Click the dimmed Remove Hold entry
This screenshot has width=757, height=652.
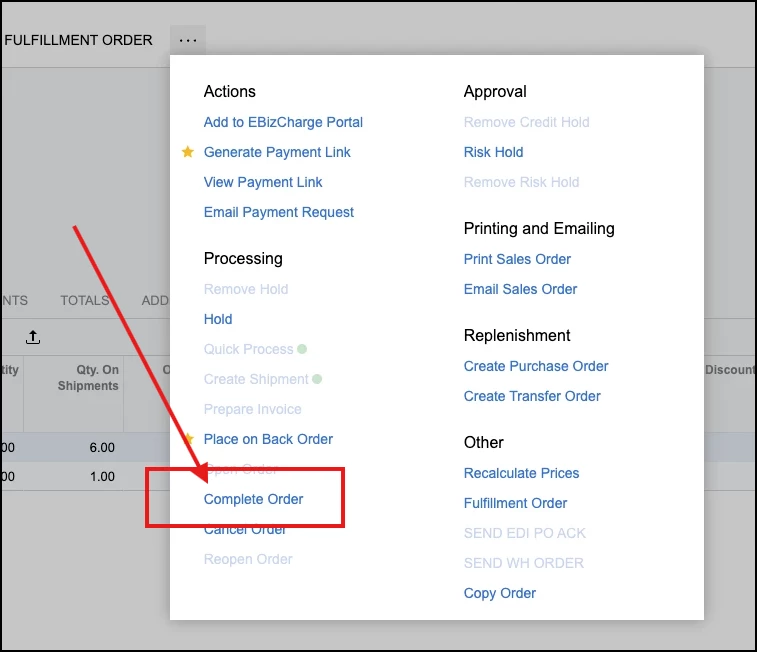[246, 289]
